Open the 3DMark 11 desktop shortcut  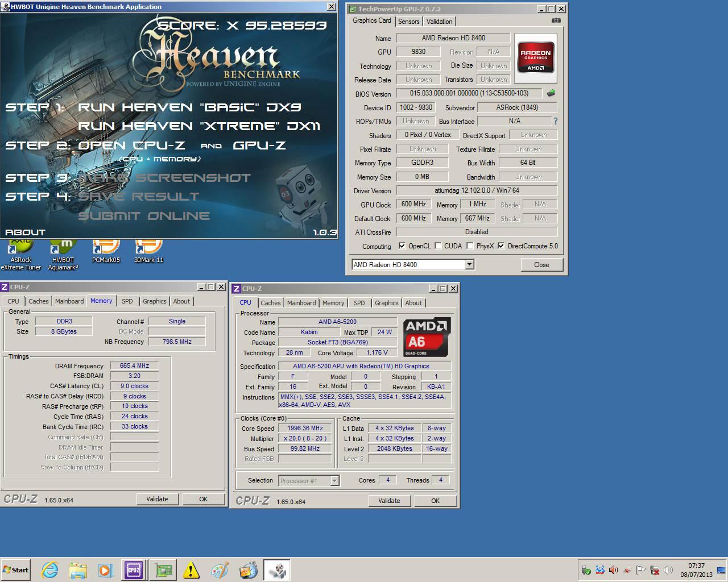pos(148,251)
